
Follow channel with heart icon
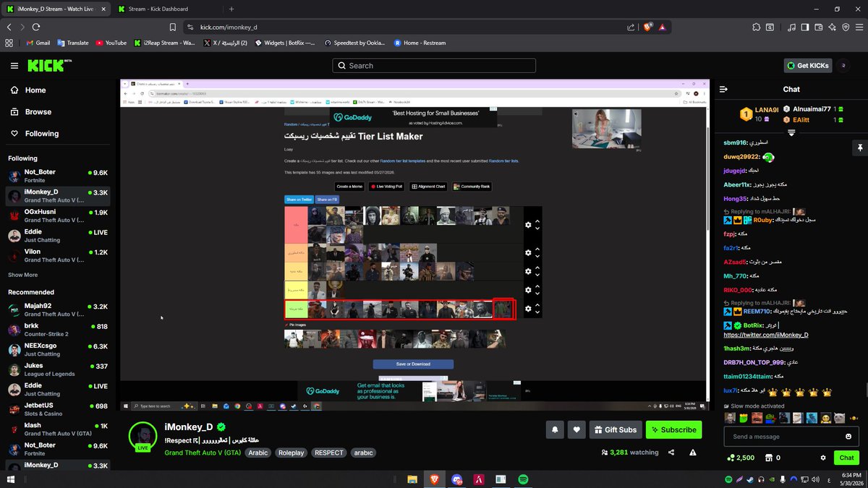click(576, 429)
